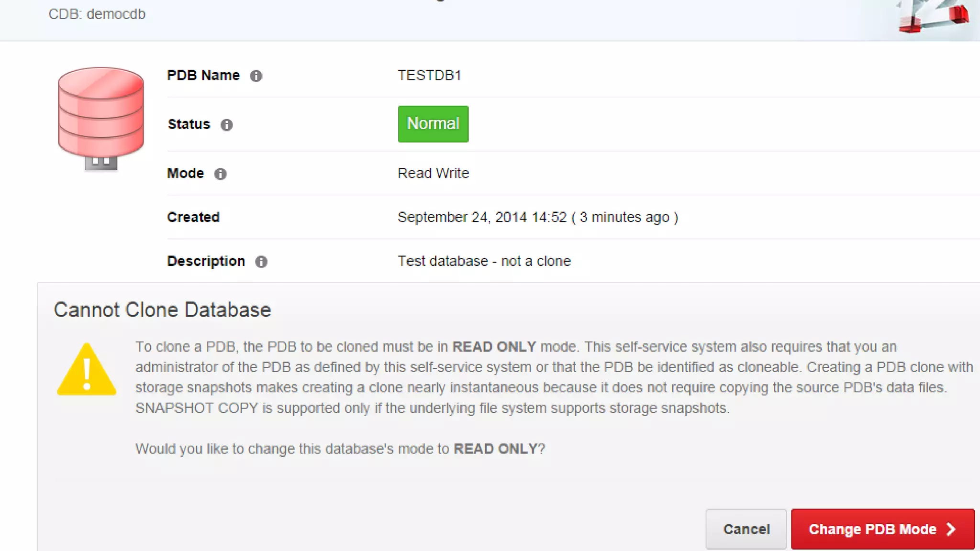Click the Read Write mode value
Viewport: 980px width, 551px height.
(x=433, y=173)
